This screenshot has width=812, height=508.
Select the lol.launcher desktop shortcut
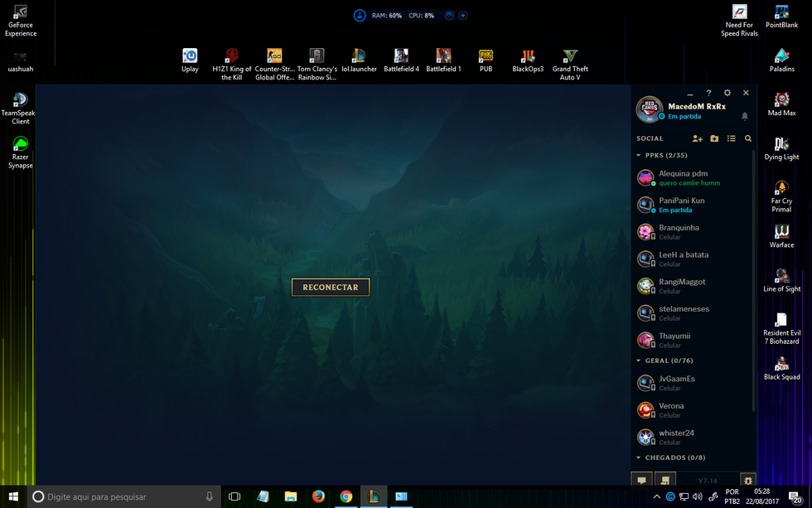[x=359, y=60]
